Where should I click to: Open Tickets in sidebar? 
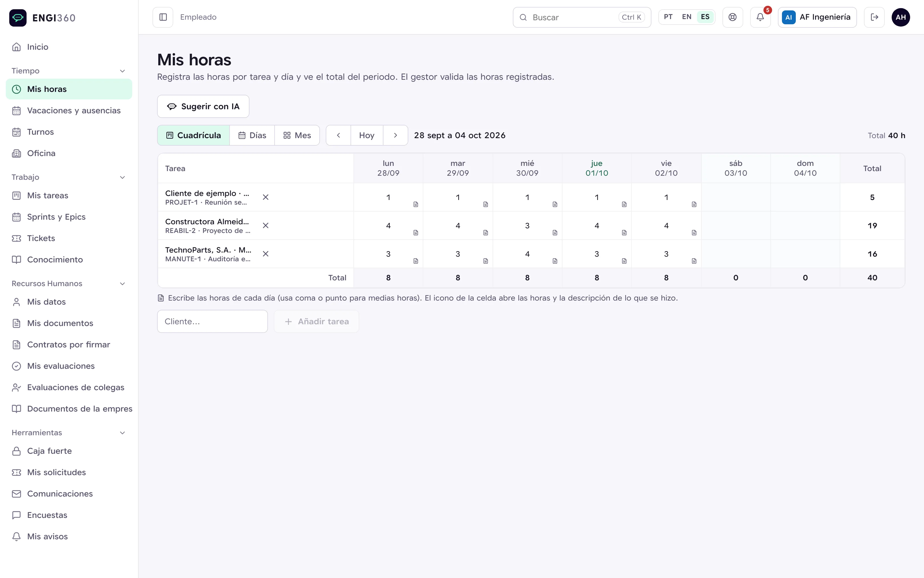(x=69, y=238)
